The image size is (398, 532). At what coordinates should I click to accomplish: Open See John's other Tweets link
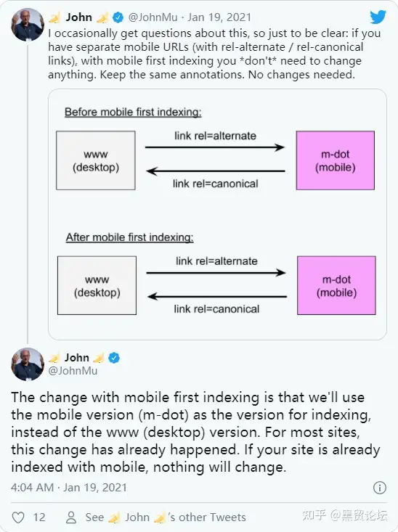[x=166, y=517]
